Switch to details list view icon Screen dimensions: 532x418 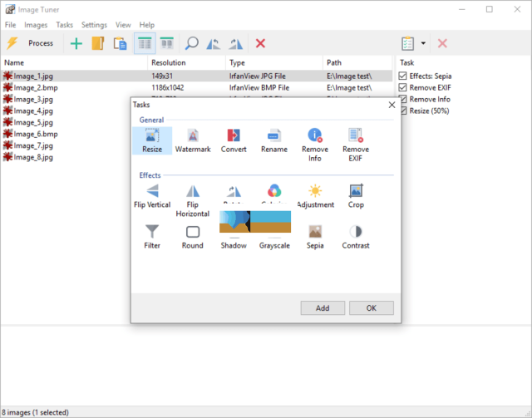coord(145,43)
